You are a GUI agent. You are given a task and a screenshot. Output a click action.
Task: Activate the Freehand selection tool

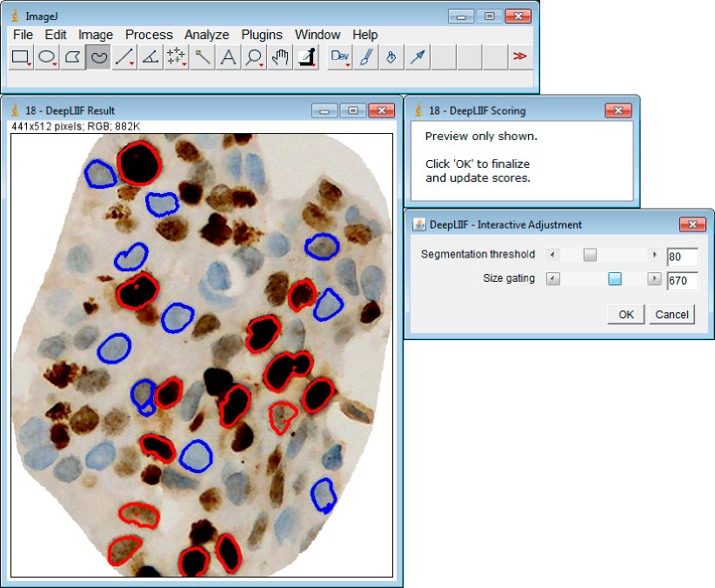tap(99, 57)
